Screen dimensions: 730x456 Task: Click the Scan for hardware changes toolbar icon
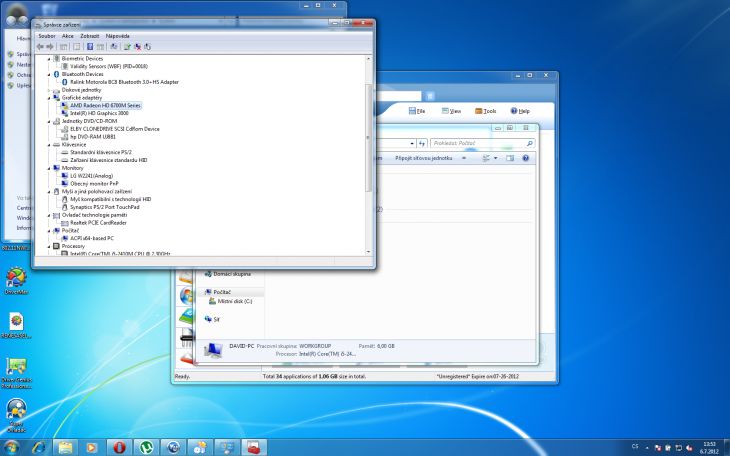(114, 47)
